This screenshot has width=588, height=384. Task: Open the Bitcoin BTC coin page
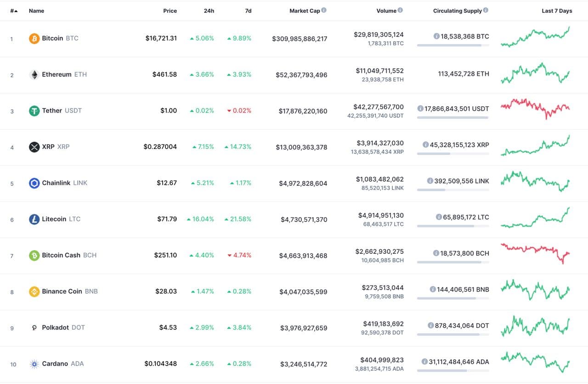[x=60, y=39]
